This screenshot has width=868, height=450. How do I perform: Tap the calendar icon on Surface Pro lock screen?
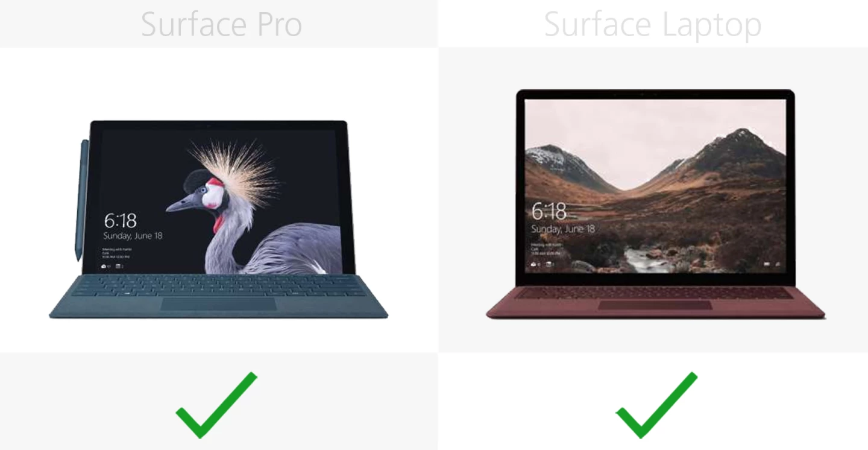coord(119,265)
